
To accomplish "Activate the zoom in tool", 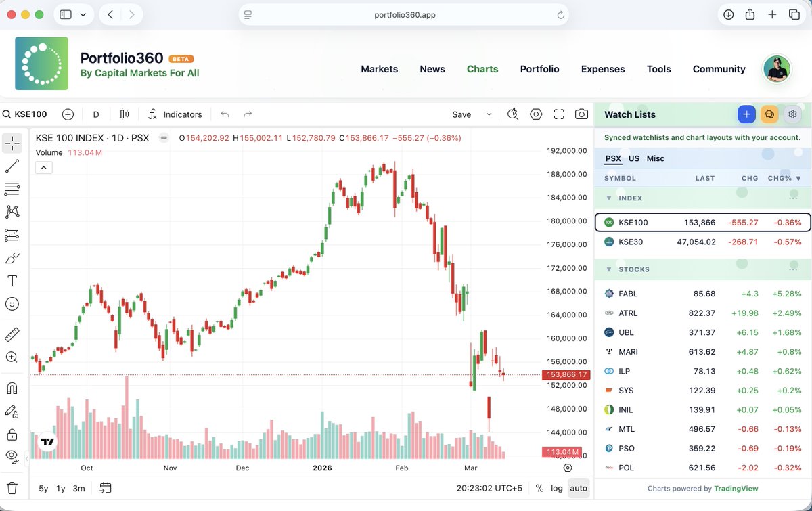I will [12, 357].
